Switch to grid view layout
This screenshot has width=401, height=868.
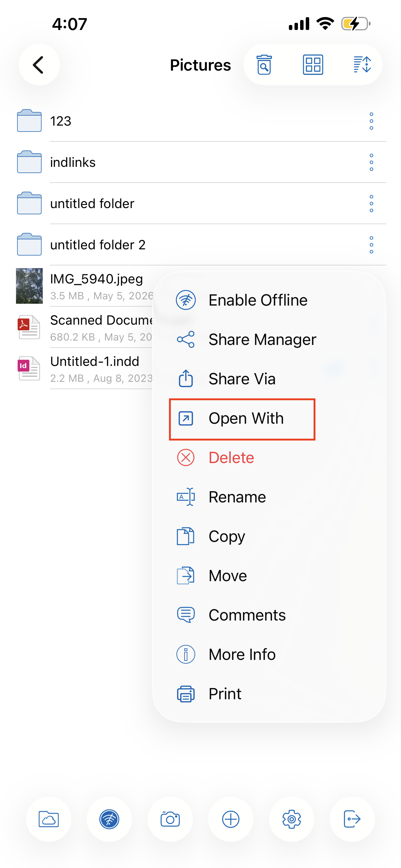(x=313, y=64)
